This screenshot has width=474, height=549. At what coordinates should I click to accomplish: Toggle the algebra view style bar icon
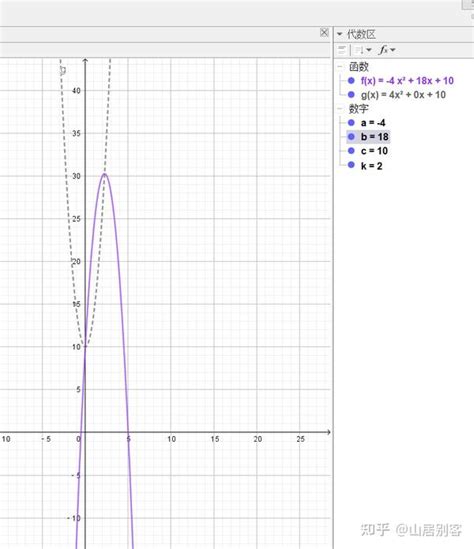[342, 50]
